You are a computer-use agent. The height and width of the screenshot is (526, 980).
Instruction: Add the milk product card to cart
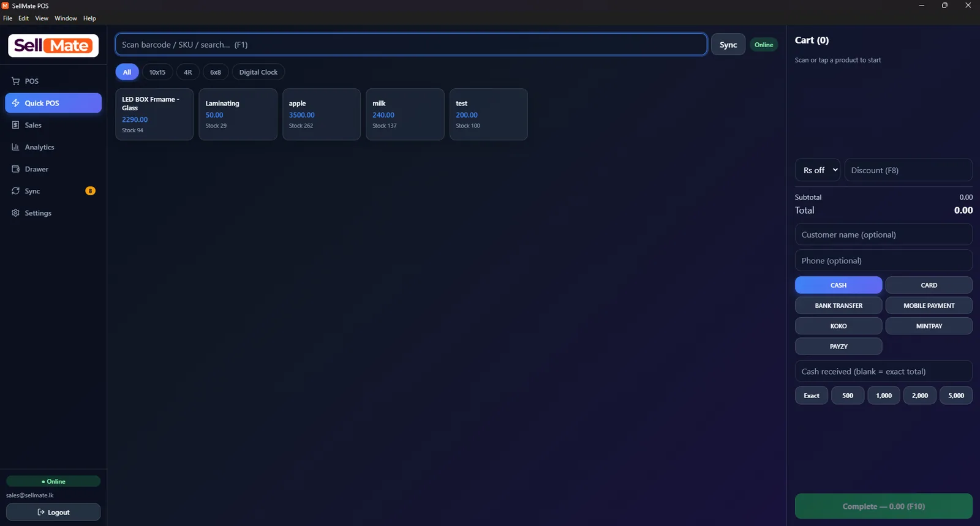tap(405, 115)
